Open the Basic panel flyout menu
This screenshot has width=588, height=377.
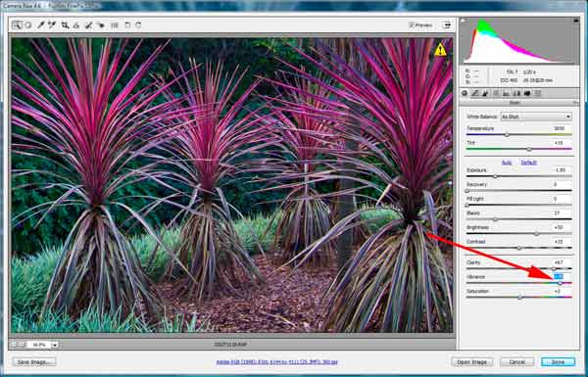point(575,102)
